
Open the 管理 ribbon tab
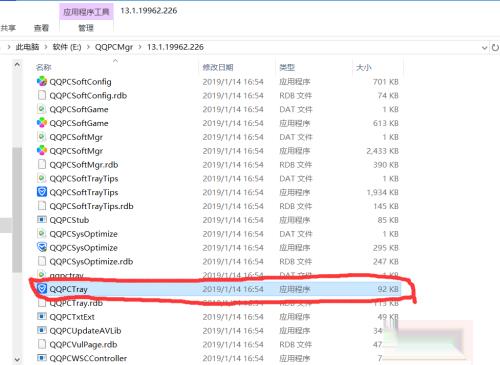tap(86, 28)
